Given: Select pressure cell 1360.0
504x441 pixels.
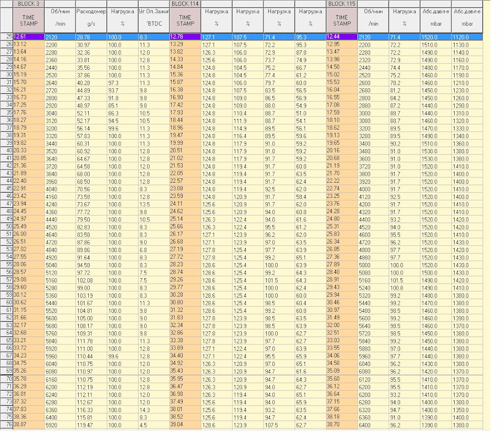Looking at the screenshot, I should tap(467, 144).
